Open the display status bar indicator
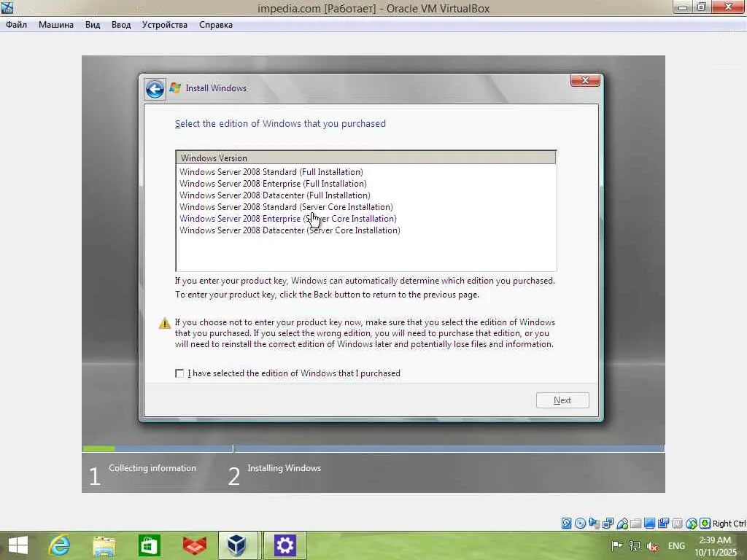 point(649,524)
